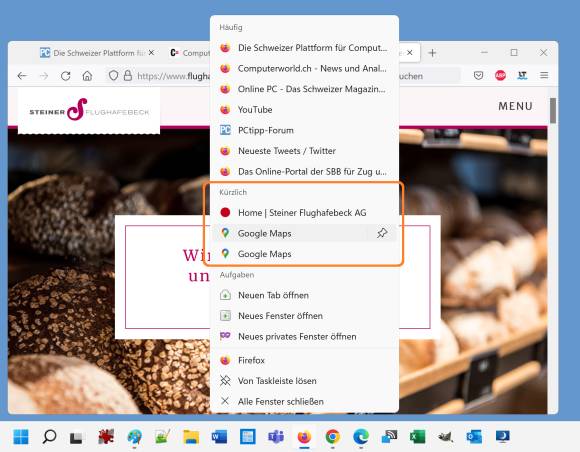Go back in Firefox
This screenshot has width=580, height=452.
(22, 76)
